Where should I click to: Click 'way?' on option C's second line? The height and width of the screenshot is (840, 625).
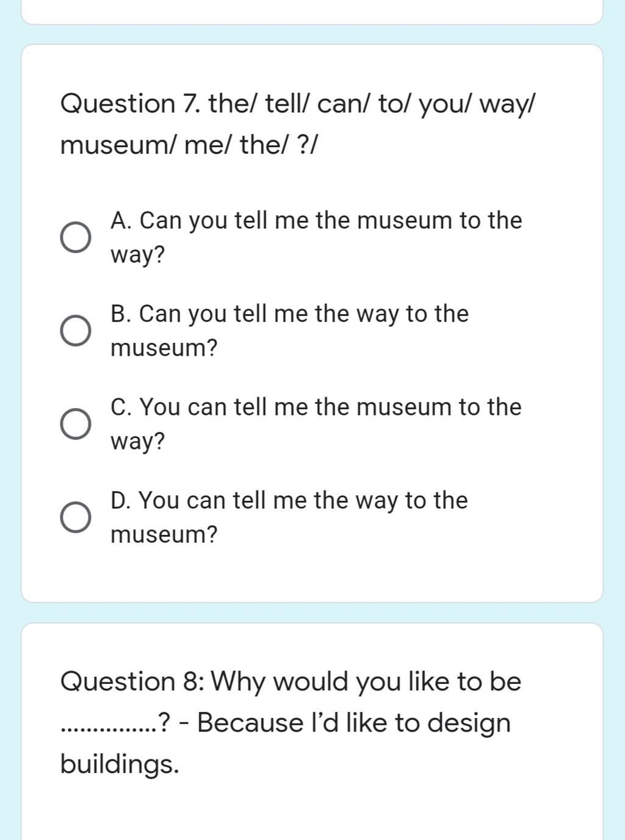(x=138, y=441)
